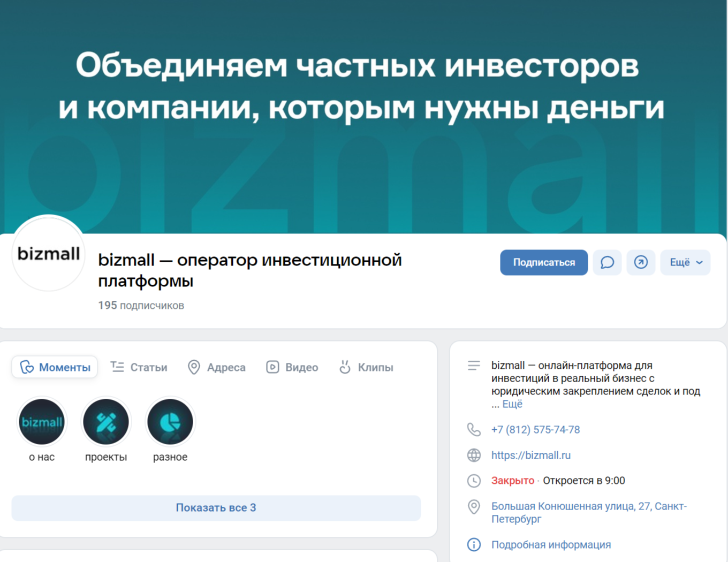Viewport: 728px width, 562px height.
Task: Click the phone icon in contacts
Action: (x=474, y=429)
